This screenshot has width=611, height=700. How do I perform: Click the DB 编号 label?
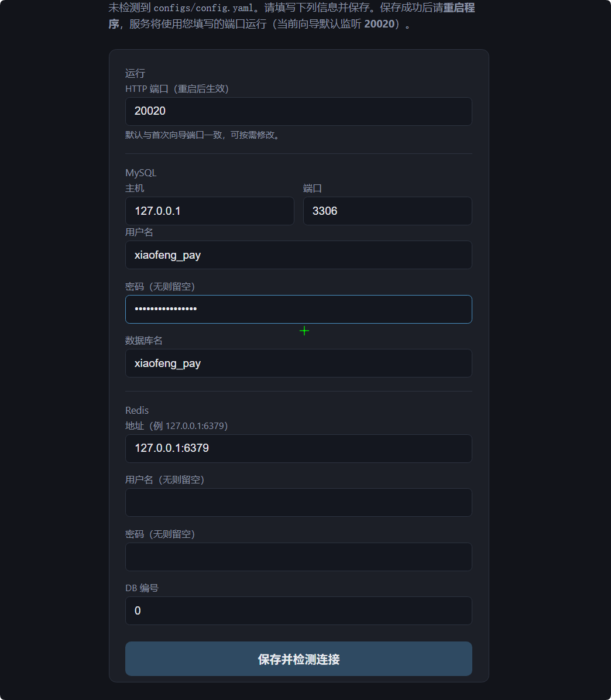tap(142, 588)
